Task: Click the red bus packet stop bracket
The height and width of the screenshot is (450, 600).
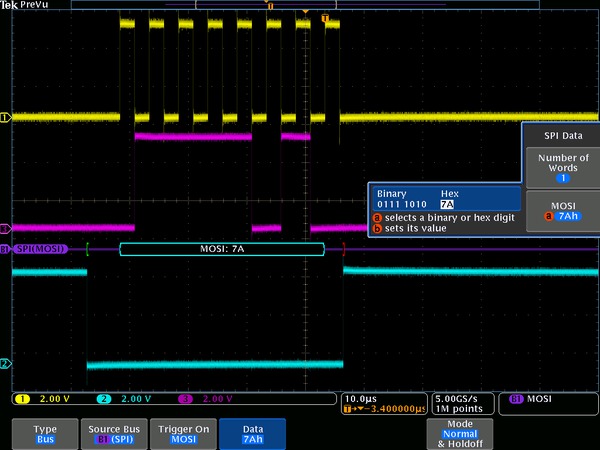Action: click(x=344, y=248)
